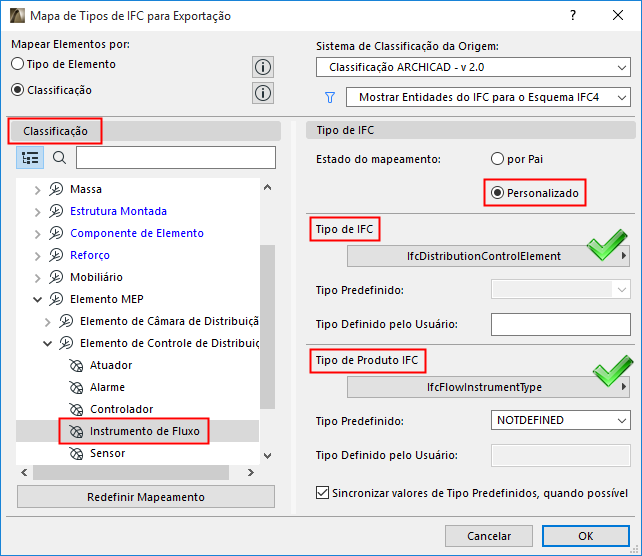Screen dimensions: 642x556
Task: Click the vertical scrollbar thumb in tree
Action: pos(267,327)
